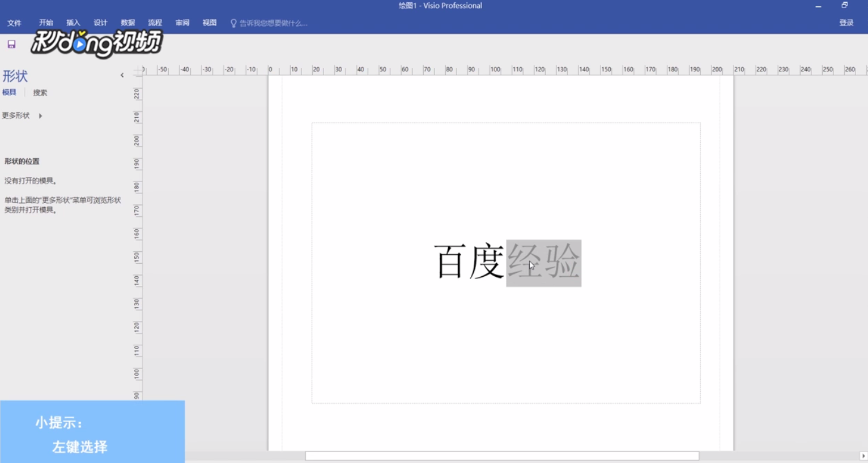This screenshot has width=868, height=463.
Task: Select the 流程 ribbon tab
Action: [155, 23]
